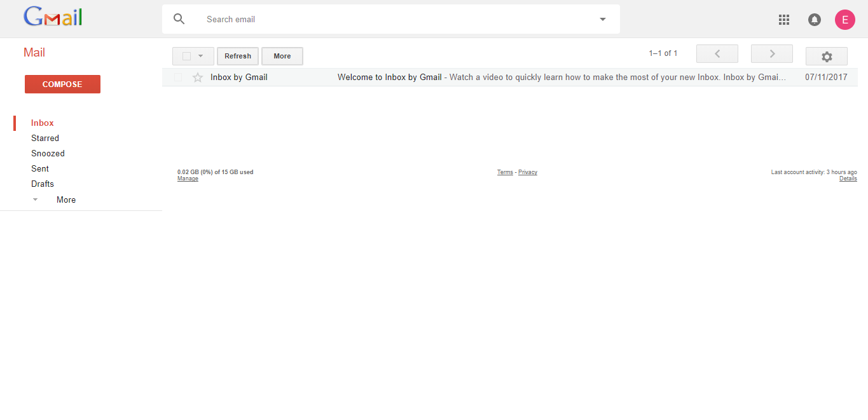Open the settings gear
The width and height of the screenshot is (868, 420).
click(827, 57)
